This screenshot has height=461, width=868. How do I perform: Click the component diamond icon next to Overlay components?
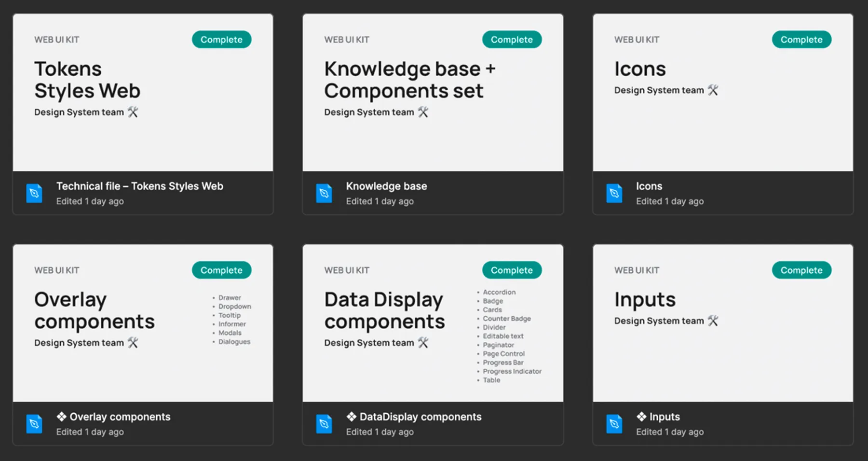pyautogui.click(x=62, y=417)
